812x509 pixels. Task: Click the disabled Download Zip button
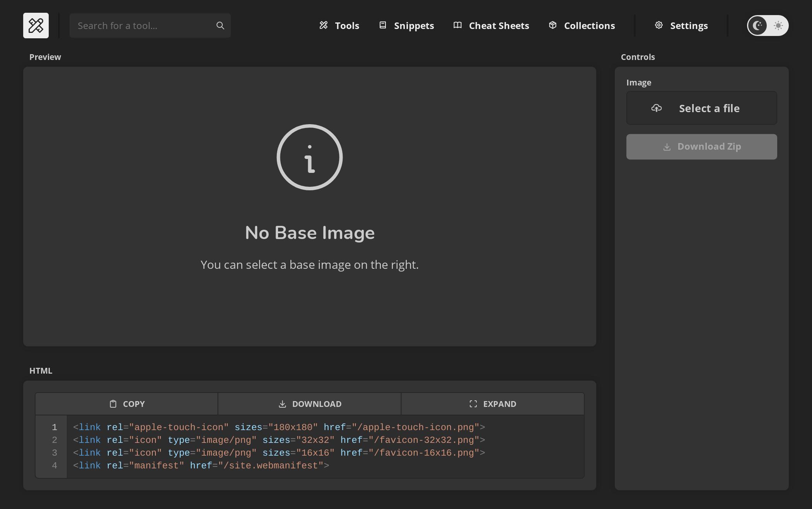point(701,146)
